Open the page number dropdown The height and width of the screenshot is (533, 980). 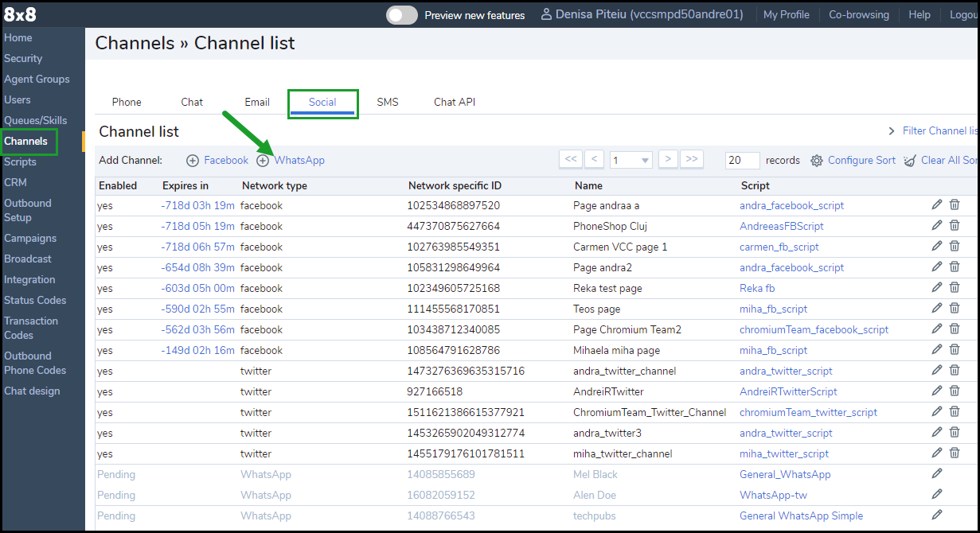point(631,160)
